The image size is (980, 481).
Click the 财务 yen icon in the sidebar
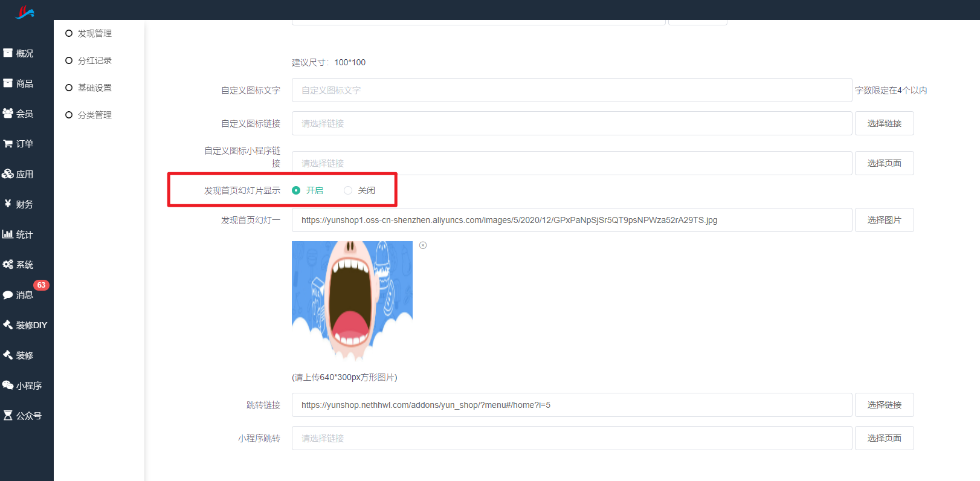(8, 204)
